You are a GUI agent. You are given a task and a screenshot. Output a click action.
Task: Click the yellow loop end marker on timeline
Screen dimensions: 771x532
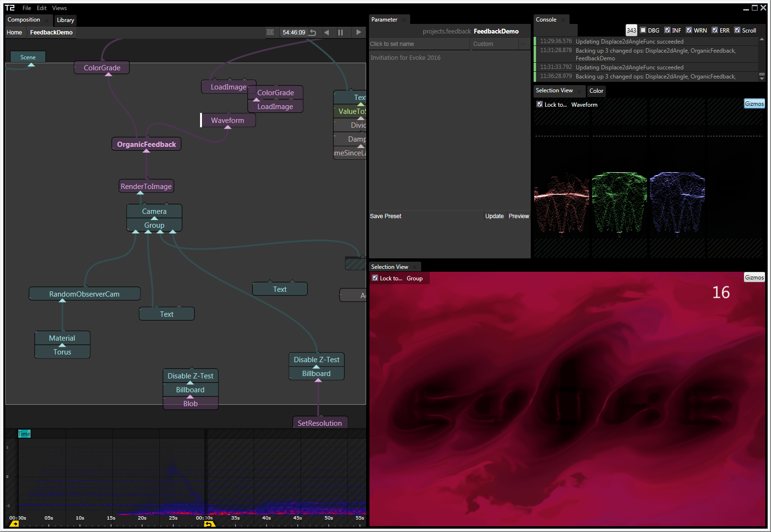pos(209,524)
